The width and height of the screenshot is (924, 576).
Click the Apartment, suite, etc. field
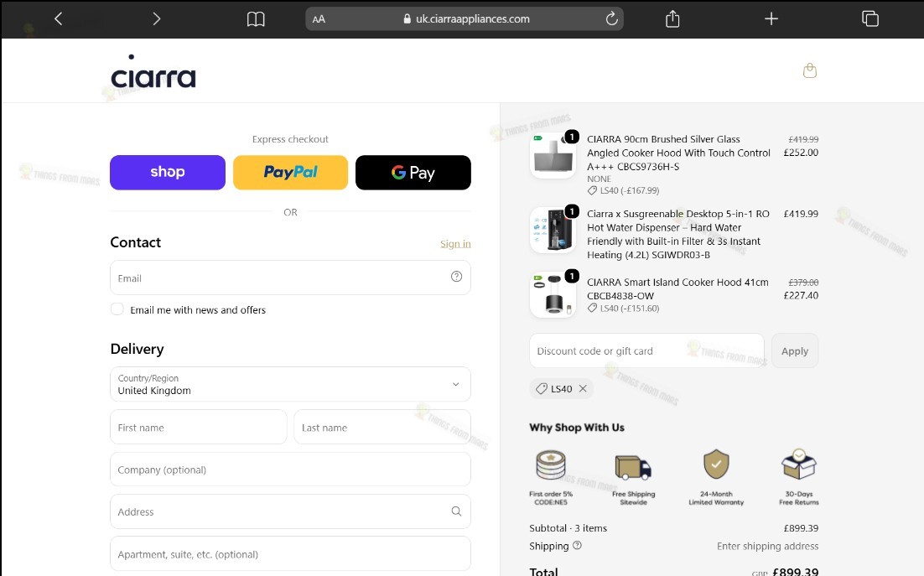[290, 553]
